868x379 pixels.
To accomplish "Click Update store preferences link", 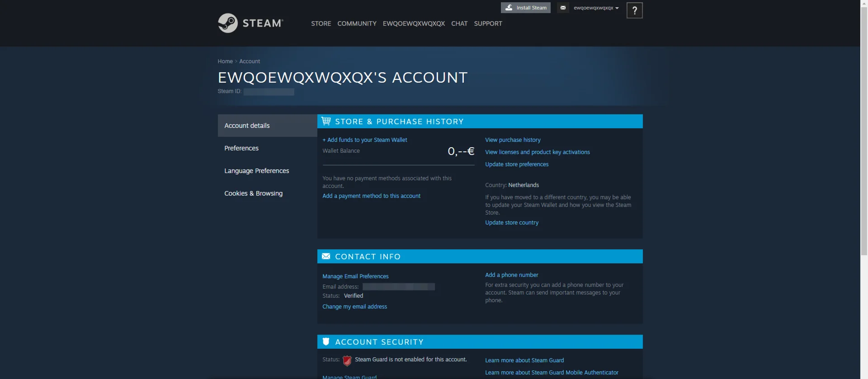I will pyautogui.click(x=517, y=164).
